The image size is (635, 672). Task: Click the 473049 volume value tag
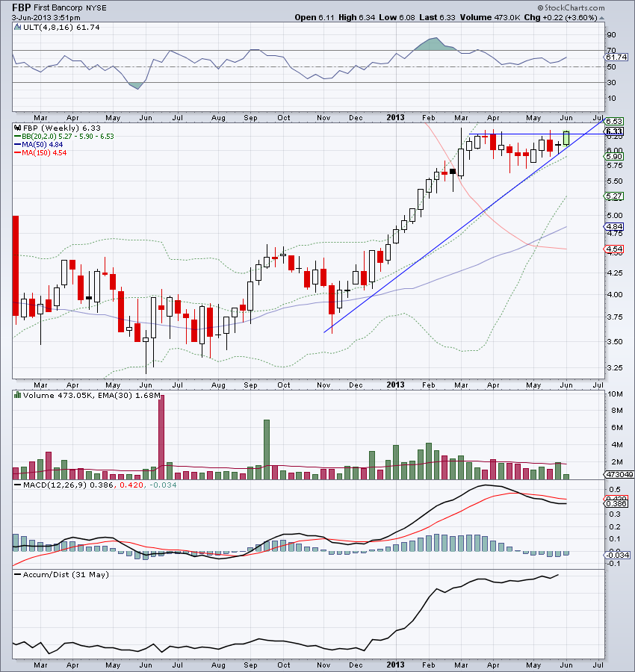pyautogui.click(x=619, y=474)
